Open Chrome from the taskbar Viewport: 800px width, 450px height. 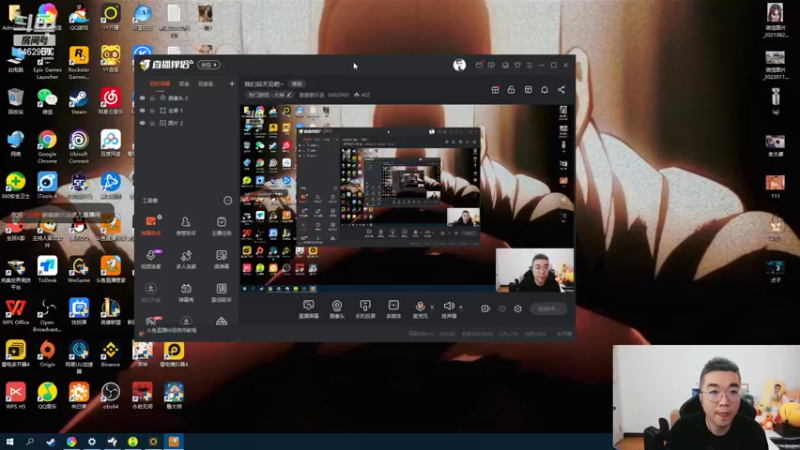tap(71, 442)
